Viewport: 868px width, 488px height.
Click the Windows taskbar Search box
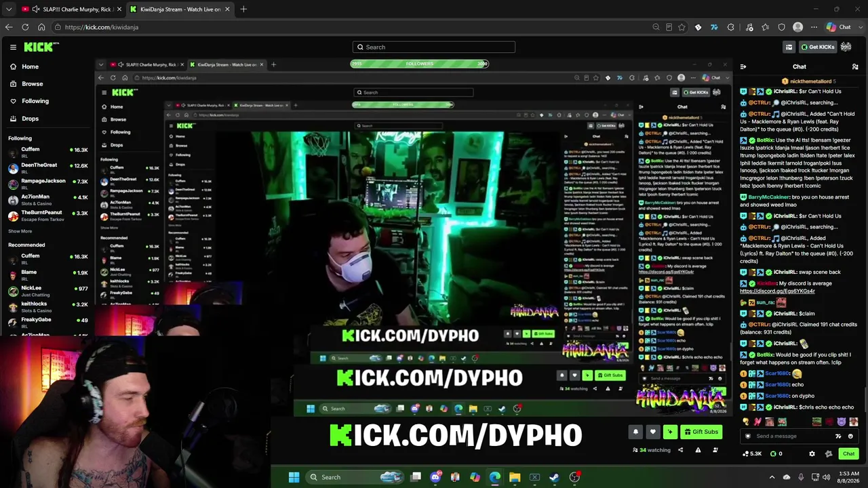(353, 477)
